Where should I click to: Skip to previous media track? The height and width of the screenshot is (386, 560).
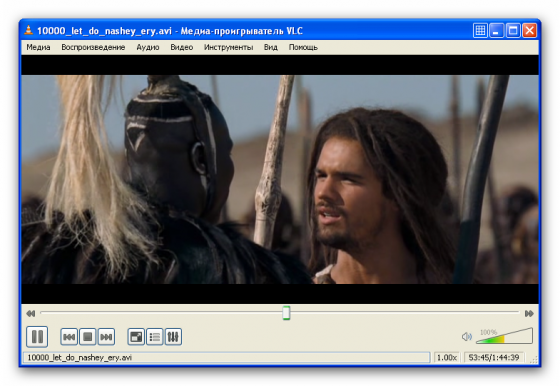click(x=69, y=337)
